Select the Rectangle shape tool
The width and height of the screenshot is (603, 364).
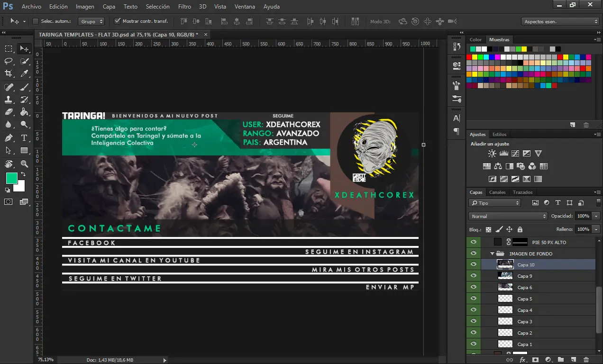24,151
